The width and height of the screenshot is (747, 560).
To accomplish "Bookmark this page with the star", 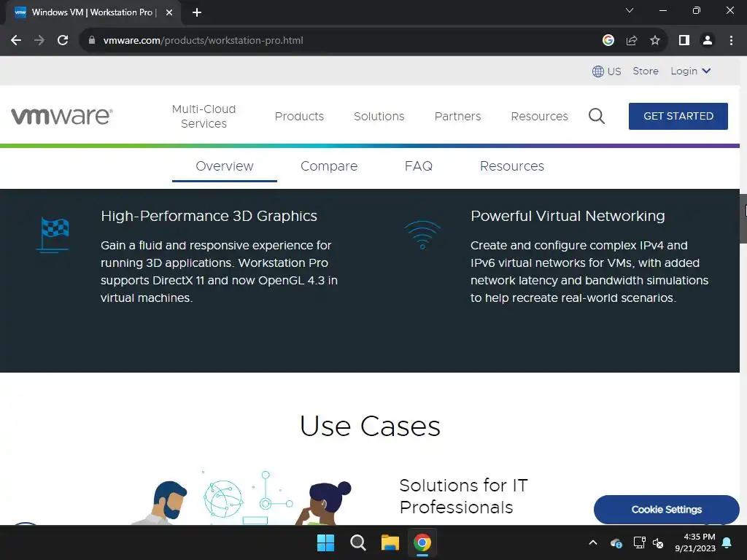I will [x=655, y=41].
